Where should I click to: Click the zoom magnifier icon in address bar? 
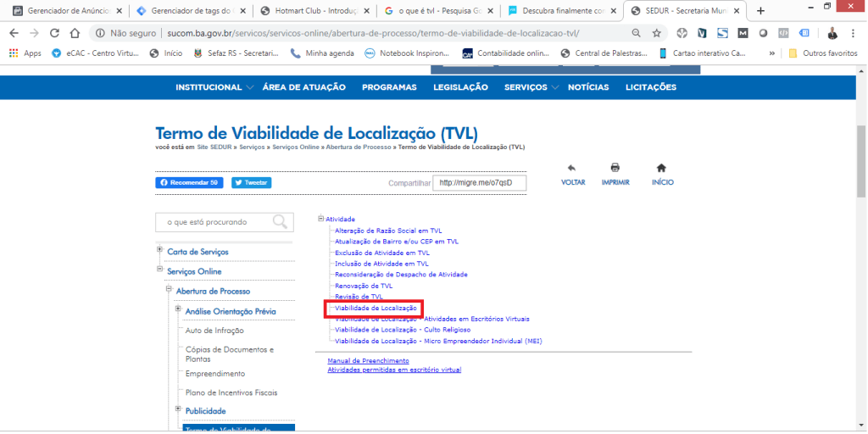[x=637, y=33]
